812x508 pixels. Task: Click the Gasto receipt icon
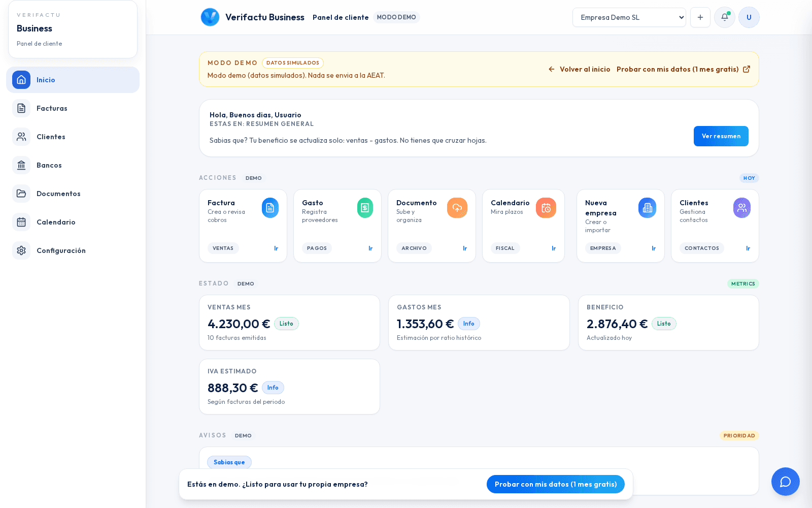pos(364,208)
